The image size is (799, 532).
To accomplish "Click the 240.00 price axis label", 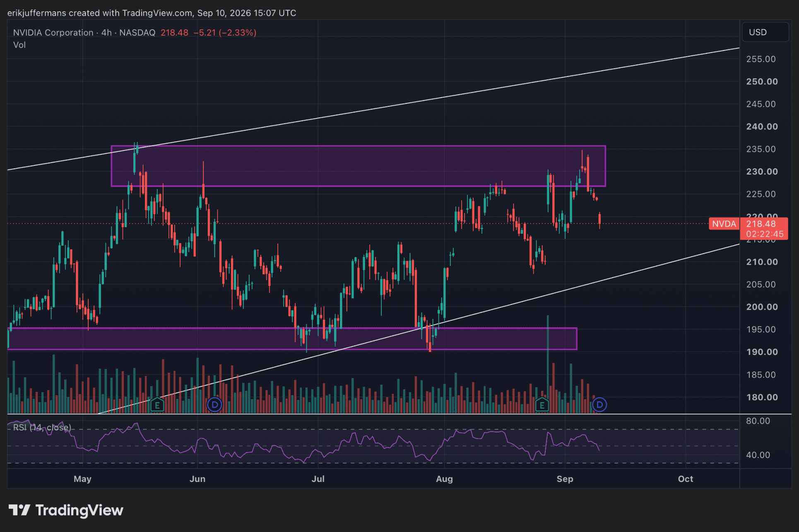I will (762, 127).
